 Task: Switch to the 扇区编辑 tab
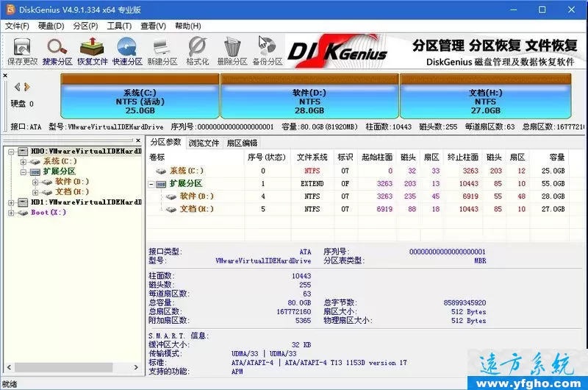(x=242, y=143)
